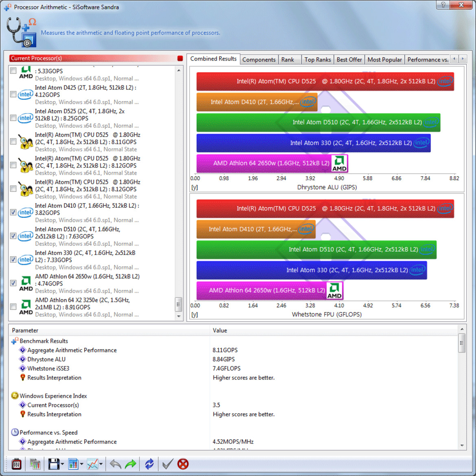Click the results panel scroll down arrow
Viewport: 476px width, 476px height.
coord(462,445)
